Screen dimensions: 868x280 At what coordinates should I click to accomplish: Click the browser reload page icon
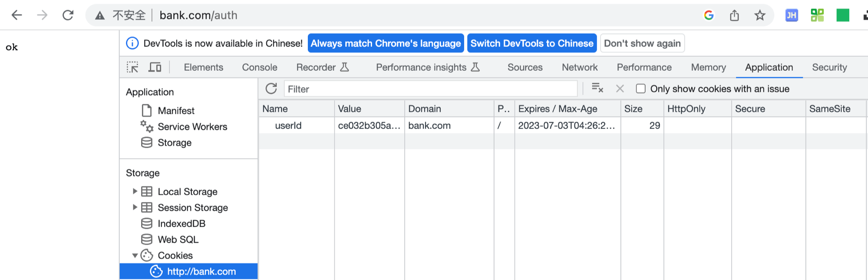[x=68, y=16]
